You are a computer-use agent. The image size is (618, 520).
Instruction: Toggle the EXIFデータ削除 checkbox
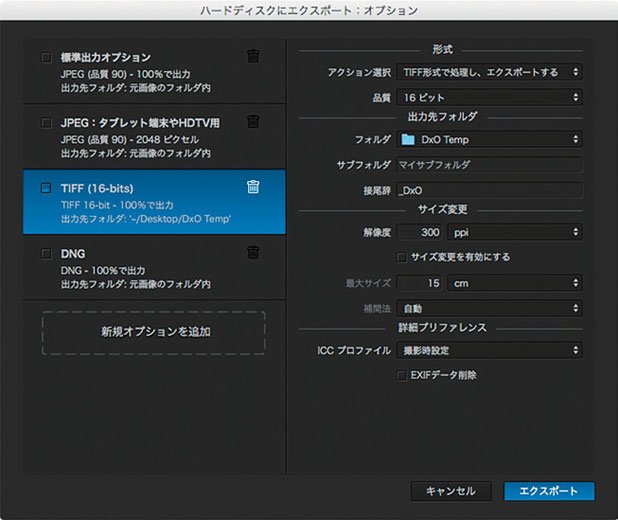click(401, 375)
